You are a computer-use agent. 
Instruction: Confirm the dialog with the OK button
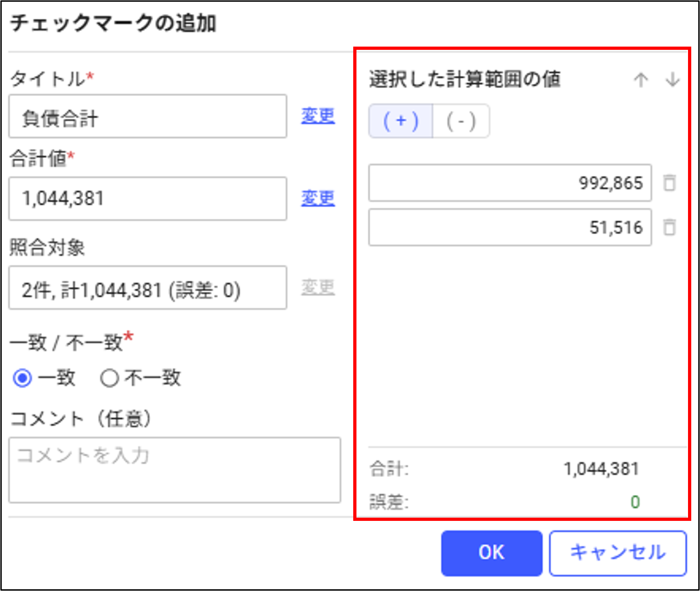(x=492, y=553)
